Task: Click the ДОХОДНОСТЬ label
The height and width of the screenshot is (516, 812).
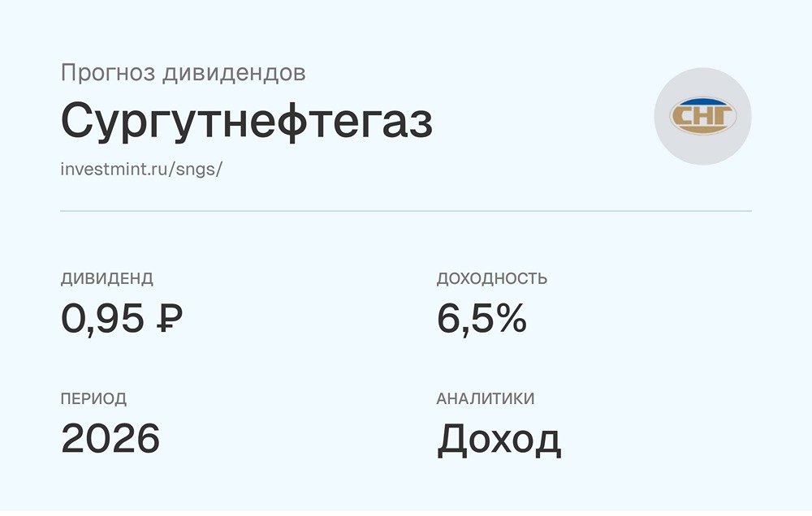Action: point(492,278)
